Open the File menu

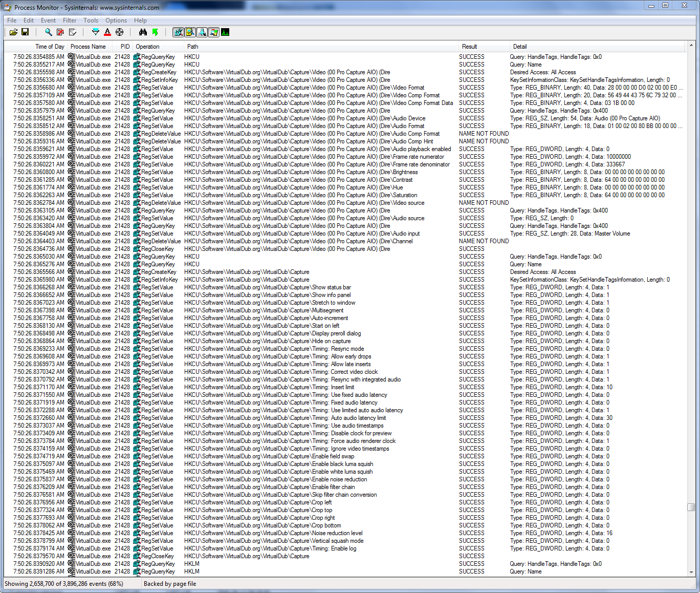click(x=12, y=20)
